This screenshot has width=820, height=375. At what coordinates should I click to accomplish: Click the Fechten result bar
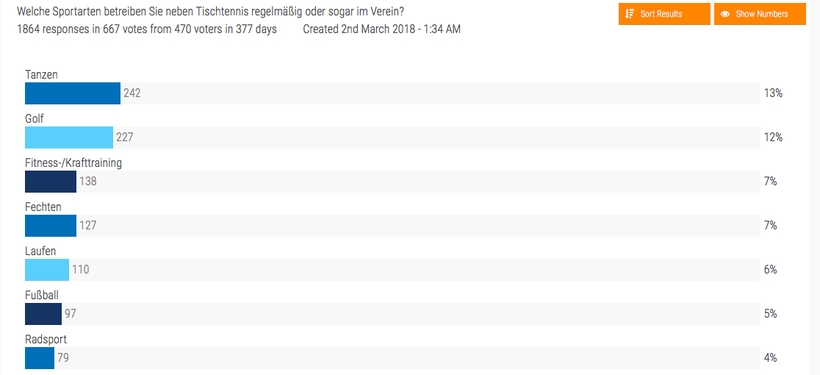tap(51, 225)
